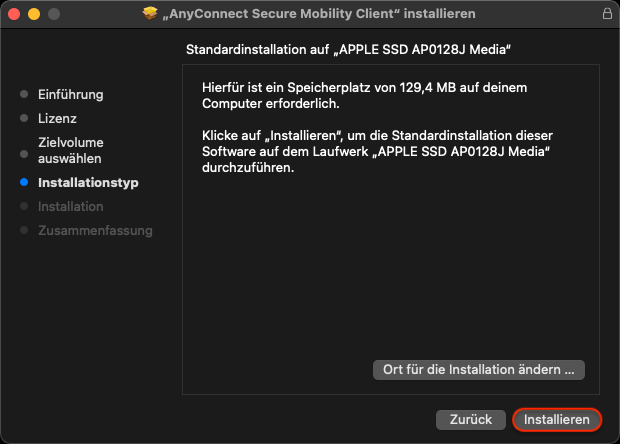Close the installer window with red button
620x444 pixels.
click(x=14, y=14)
